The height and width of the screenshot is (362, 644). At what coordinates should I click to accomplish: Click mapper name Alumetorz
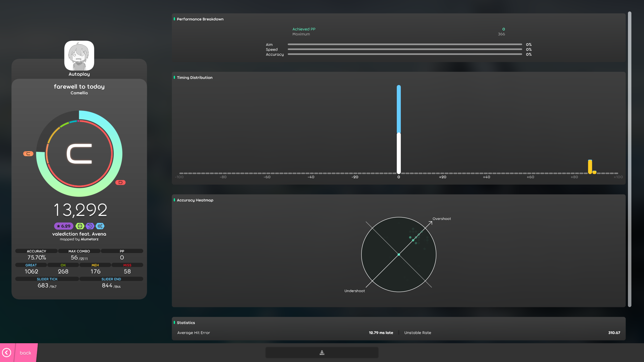pos(90,239)
